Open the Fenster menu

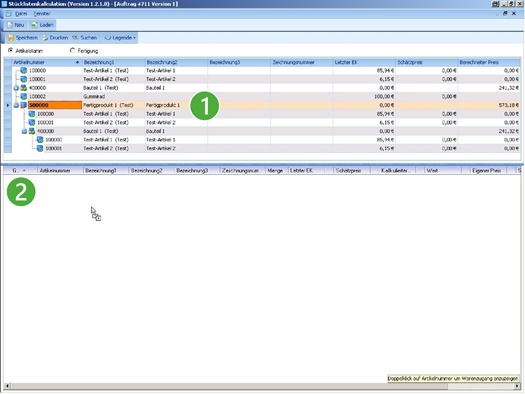coord(42,14)
